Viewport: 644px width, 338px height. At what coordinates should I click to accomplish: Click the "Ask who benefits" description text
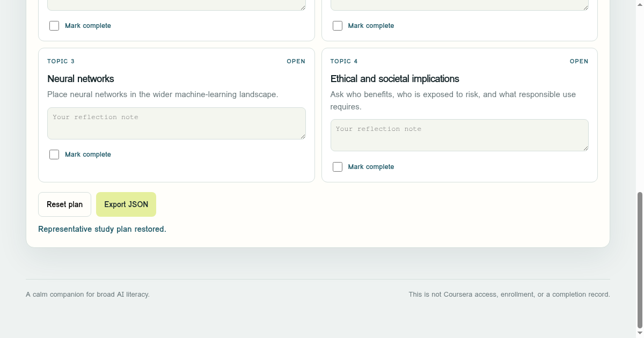pos(453,100)
